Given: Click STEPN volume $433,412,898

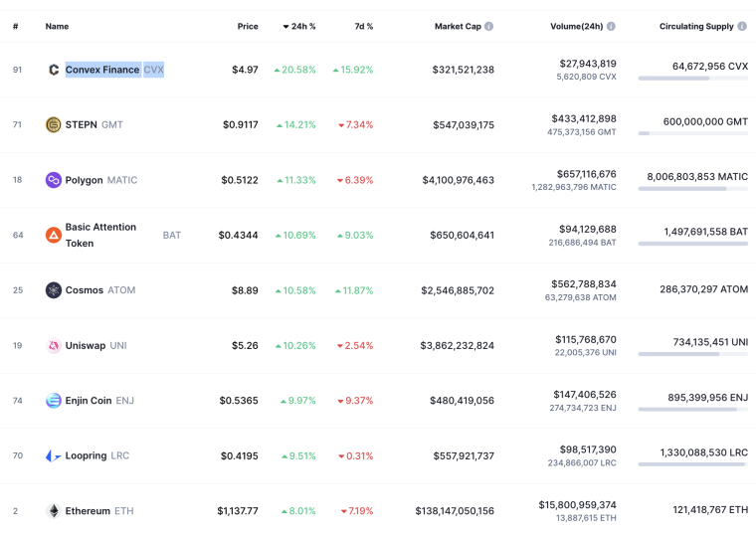Looking at the screenshot, I should tap(584, 118).
